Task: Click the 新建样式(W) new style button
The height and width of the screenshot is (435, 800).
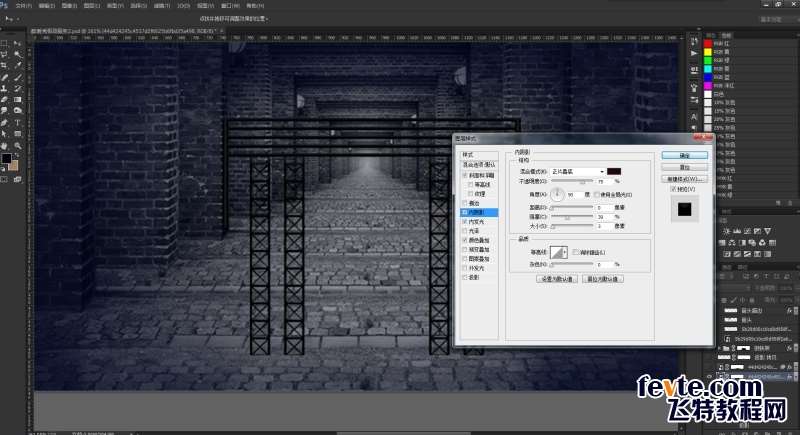Action: [x=685, y=179]
